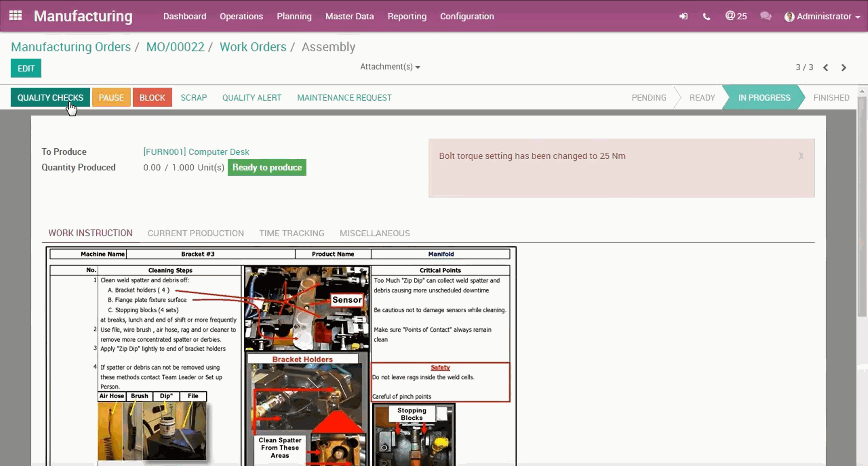The height and width of the screenshot is (466, 868).
Task: Switch to the MISCELLANEOUS tab
Action: pyautogui.click(x=375, y=233)
